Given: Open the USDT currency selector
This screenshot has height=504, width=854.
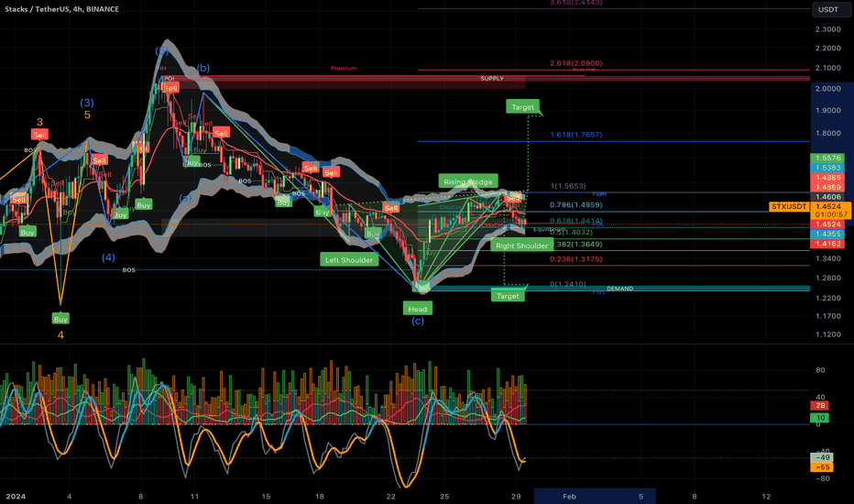Looking at the screenshot, I should 828,10.
